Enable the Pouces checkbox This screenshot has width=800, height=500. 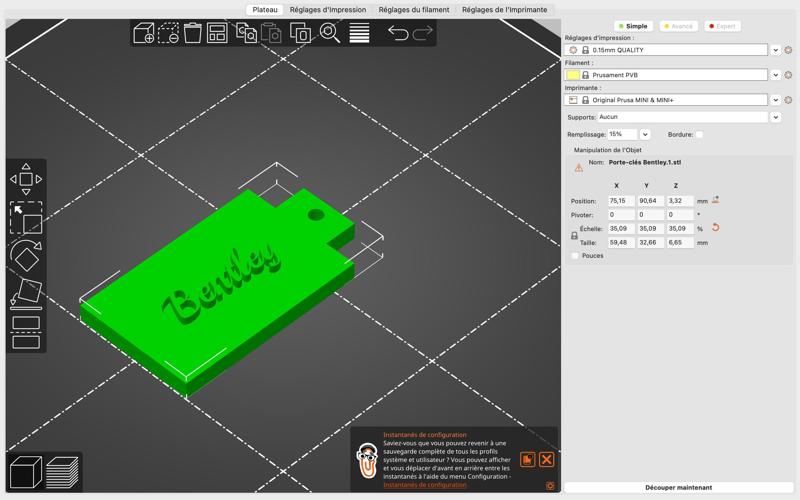pos(576,256)
